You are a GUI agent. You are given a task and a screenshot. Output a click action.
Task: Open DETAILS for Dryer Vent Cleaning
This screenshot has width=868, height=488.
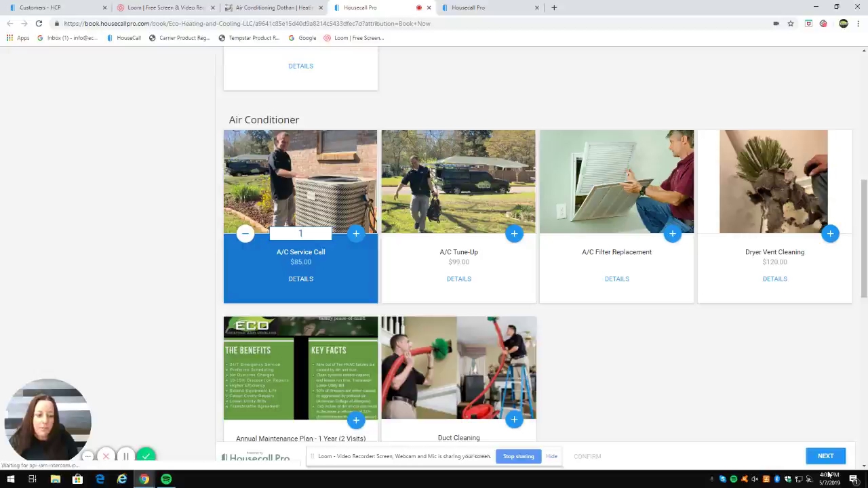(x=774, y=279)
